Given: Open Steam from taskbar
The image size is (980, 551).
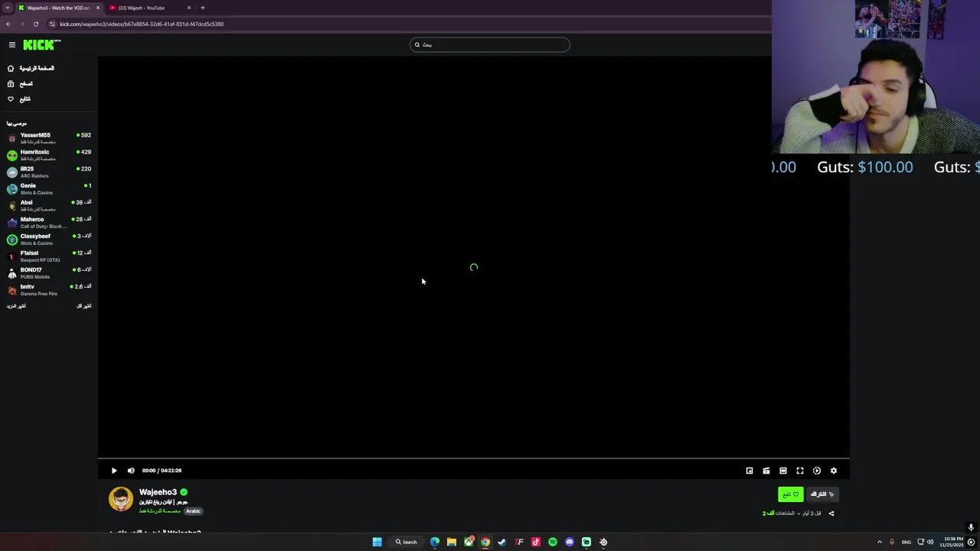Looking at the screenshot, I should coord(502,542).
